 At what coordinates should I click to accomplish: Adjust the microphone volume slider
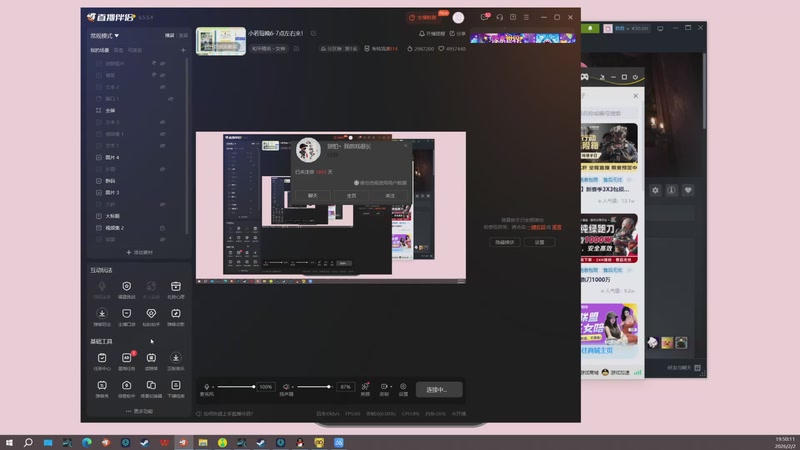tap(237, 386)
